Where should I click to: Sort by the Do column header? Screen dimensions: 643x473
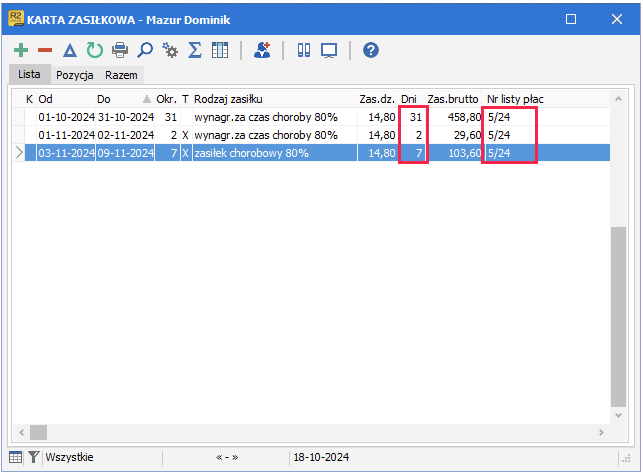(x=104, y=99)
